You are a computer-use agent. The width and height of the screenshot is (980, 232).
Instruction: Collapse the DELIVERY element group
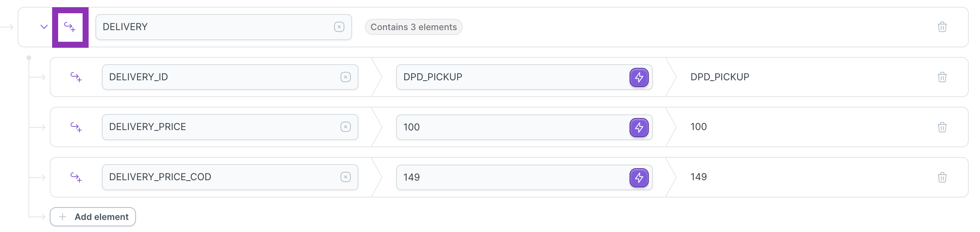44,27
